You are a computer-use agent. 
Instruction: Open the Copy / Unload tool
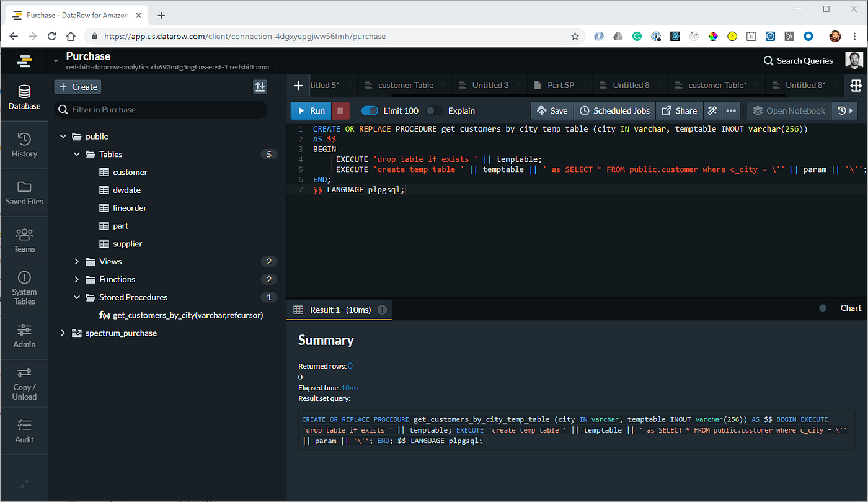pyautogui.click(x=24, y=383)
